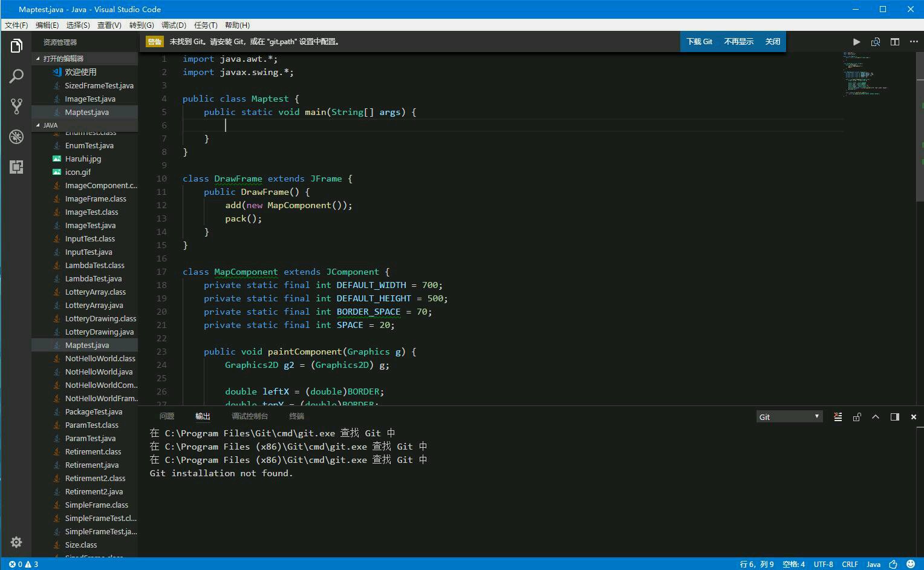
Task: Click the split editor icon
Action: coord(895,42)
